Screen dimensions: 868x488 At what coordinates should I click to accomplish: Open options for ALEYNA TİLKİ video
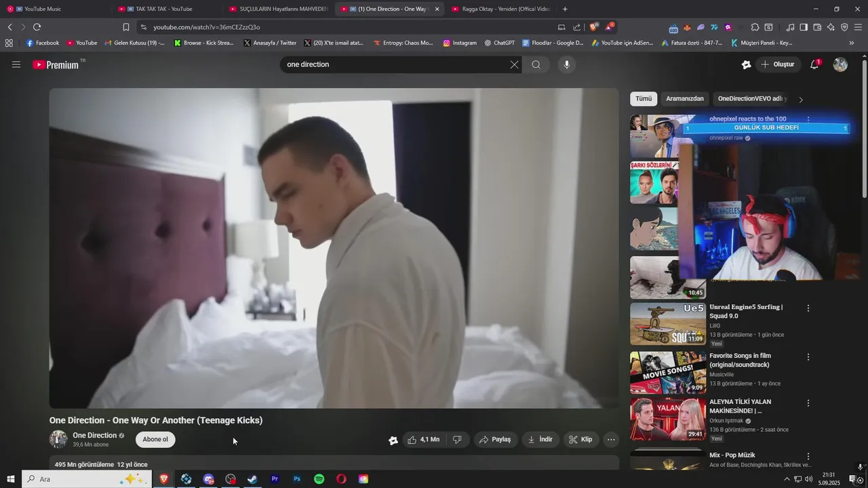point(808,403)
